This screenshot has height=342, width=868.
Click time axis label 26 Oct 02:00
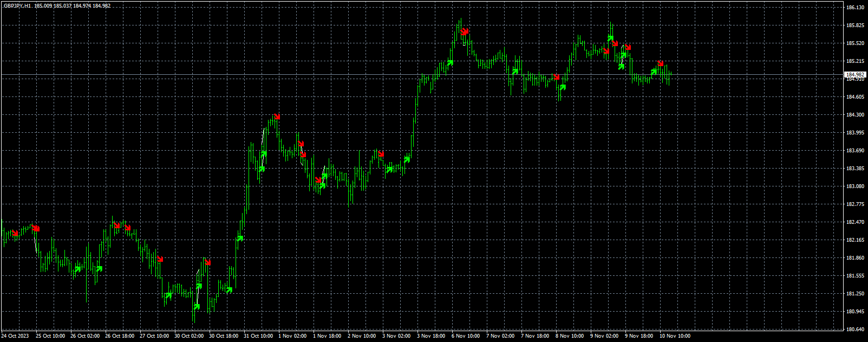(85, 336)
